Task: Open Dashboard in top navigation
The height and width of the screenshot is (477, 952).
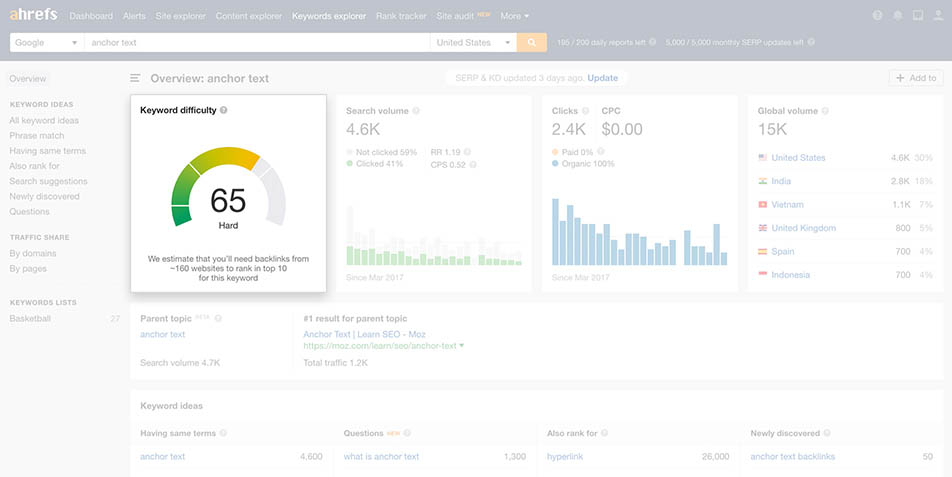Action: 91,16
